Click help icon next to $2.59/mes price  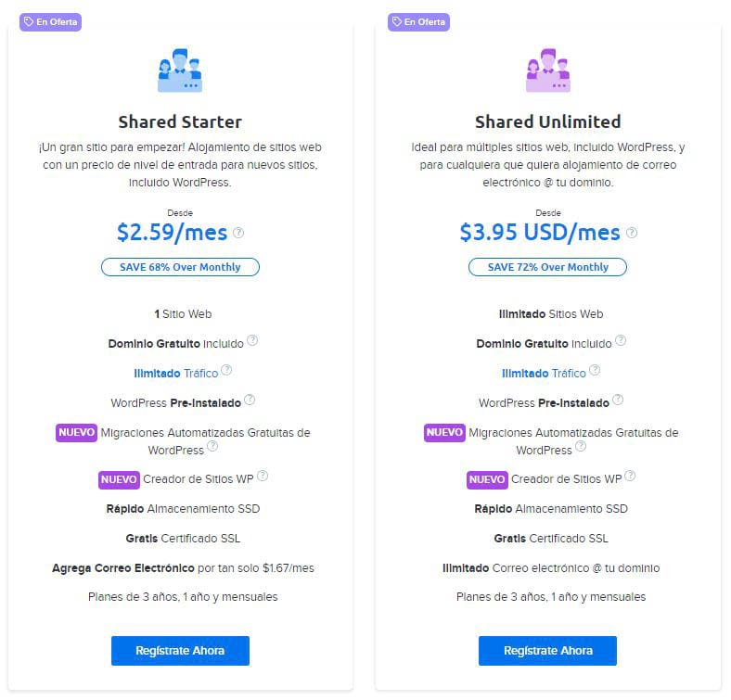[x=238, y=233]
